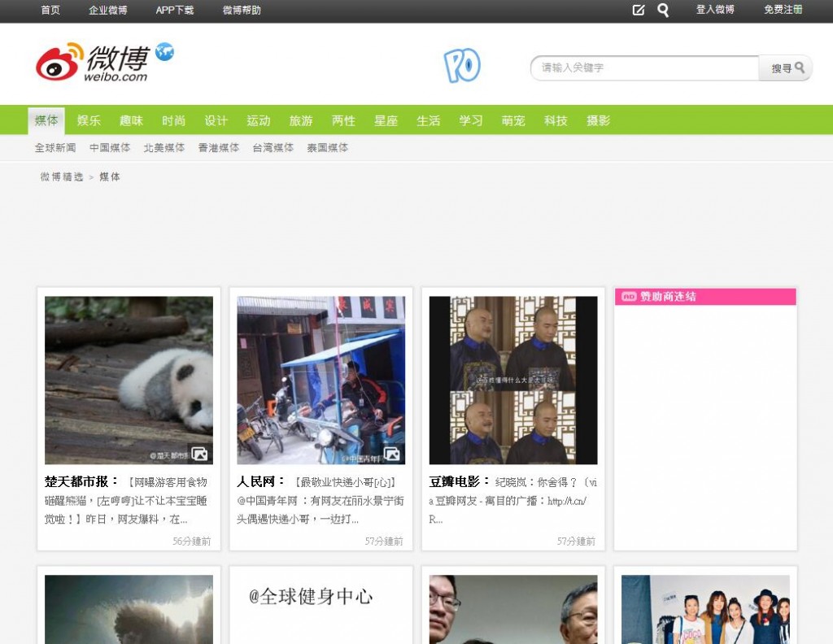Open APP下载 in the top menu

point(175,11)
